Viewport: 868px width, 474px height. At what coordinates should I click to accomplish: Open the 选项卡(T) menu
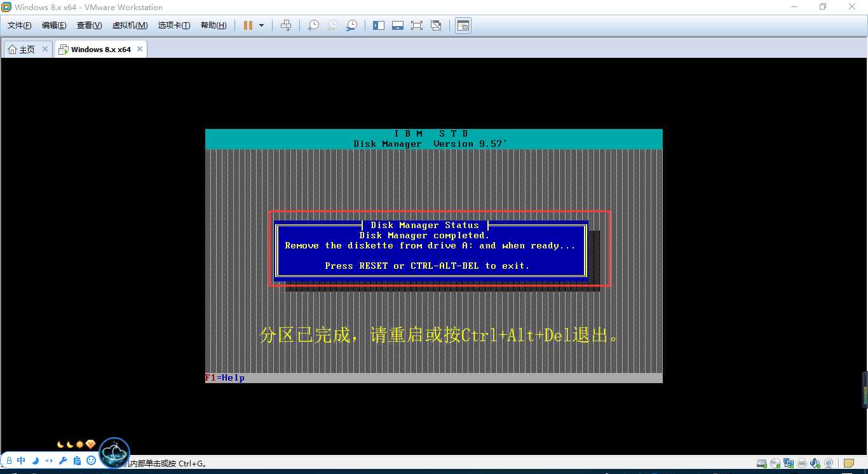[174, 25]
